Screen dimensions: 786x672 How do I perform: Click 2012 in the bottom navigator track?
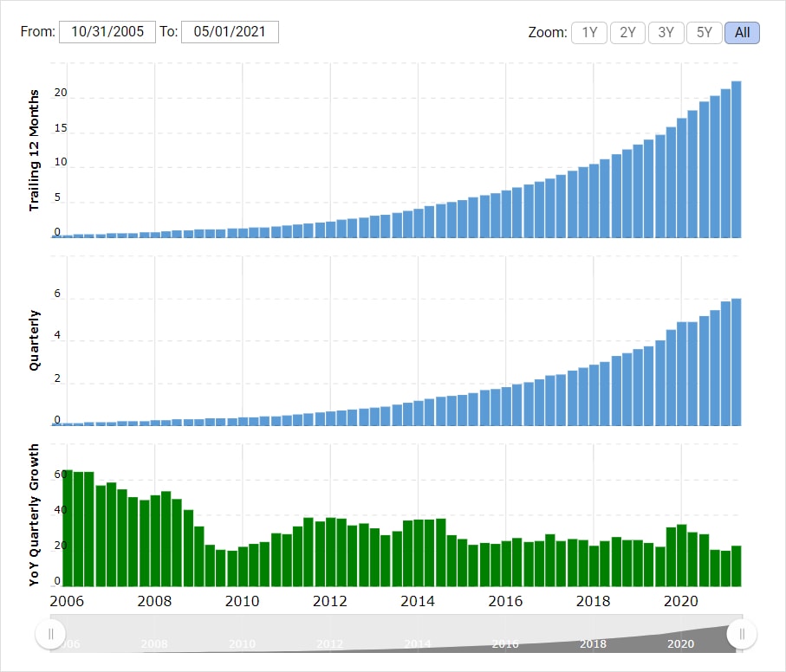(329, 644)
